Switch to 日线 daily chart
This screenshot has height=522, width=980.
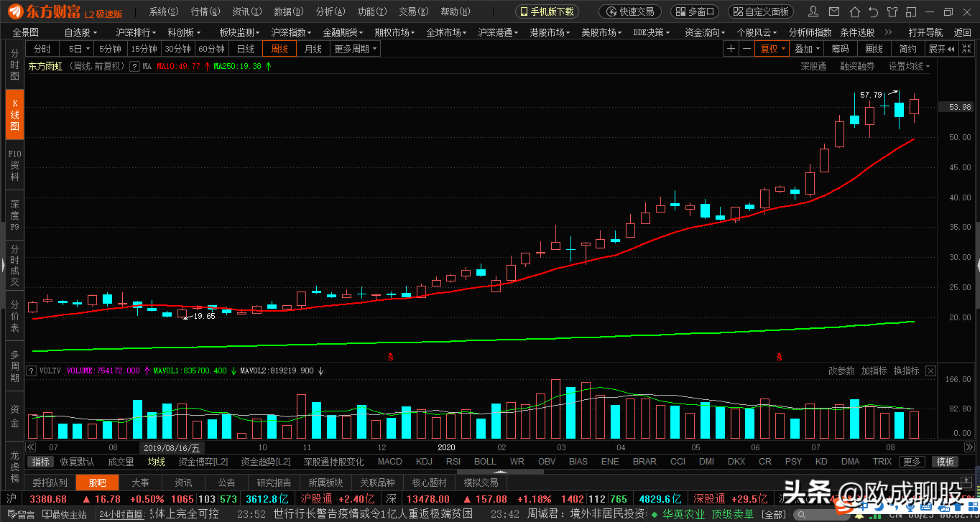click(246, 49)
